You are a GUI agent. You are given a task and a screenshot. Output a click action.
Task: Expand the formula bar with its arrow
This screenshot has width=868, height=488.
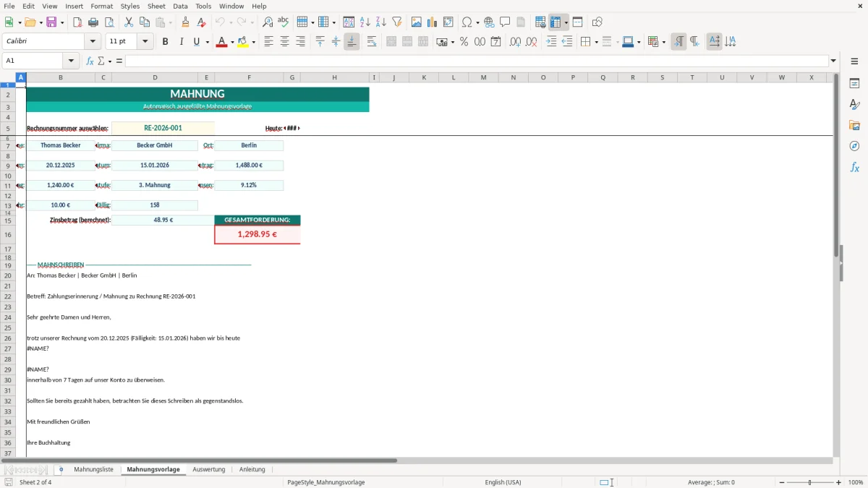click(x=833, y=61)
